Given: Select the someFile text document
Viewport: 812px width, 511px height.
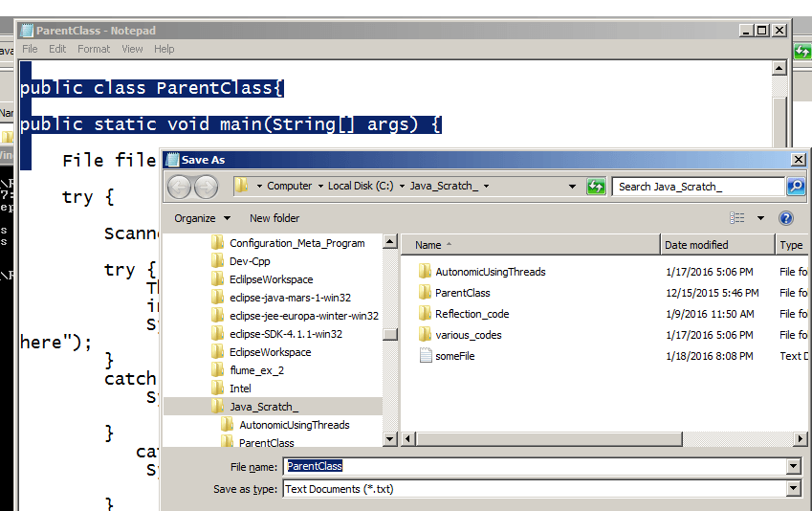Looking at the screenshot, I should coord(454,356).
